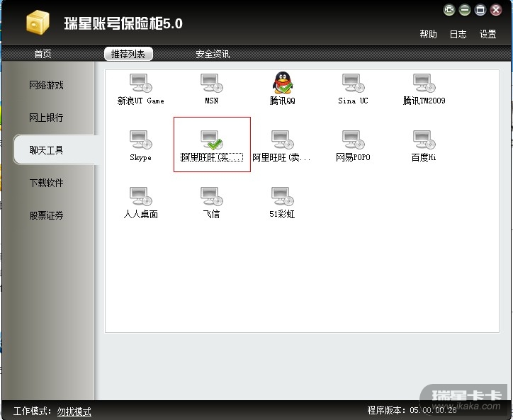
Task: Select the 百度Hi application icon
Action: (424, 140)
